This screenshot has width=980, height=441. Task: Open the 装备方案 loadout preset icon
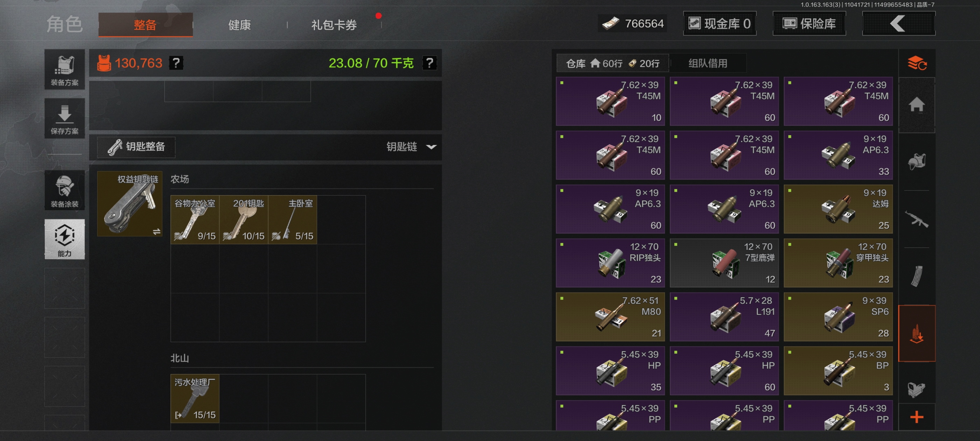tap(64, 70)
